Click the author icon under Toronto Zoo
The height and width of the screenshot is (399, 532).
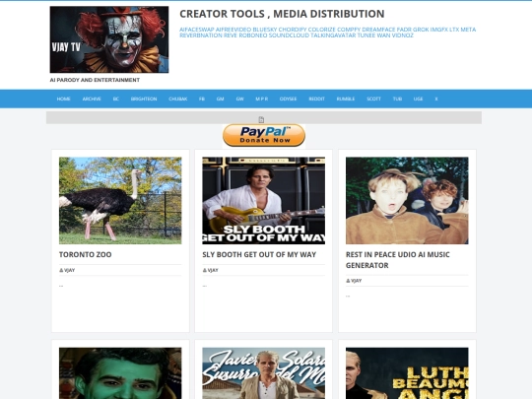point(61,270)
